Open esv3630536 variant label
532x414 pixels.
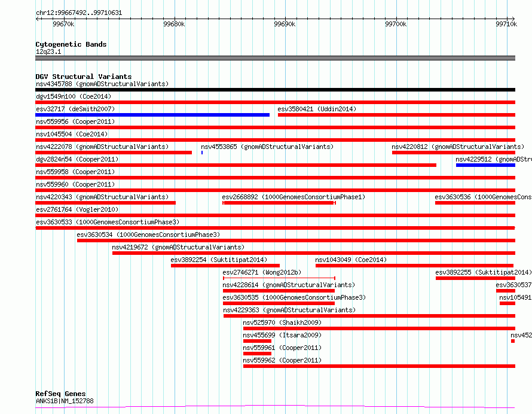(483, 197)
